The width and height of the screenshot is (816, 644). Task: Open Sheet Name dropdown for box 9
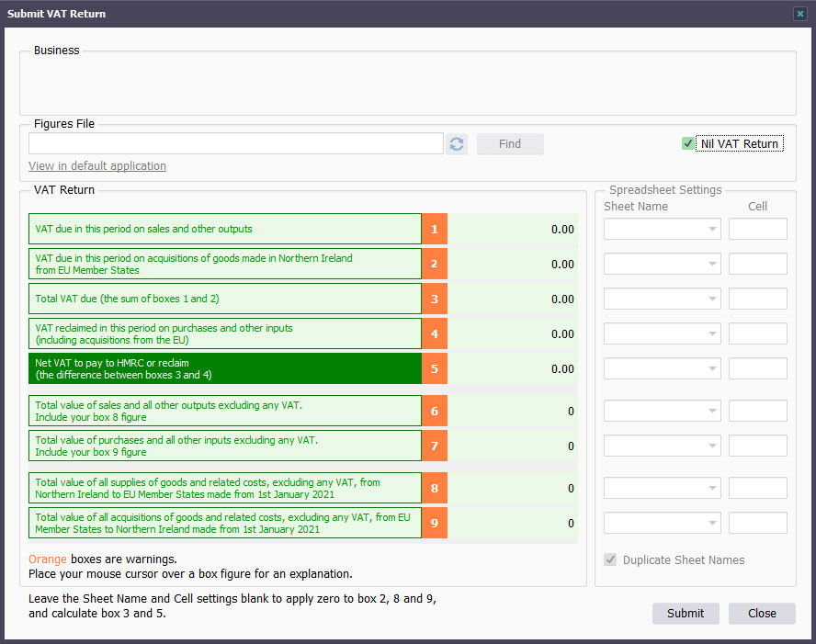[x=662, y=523]
